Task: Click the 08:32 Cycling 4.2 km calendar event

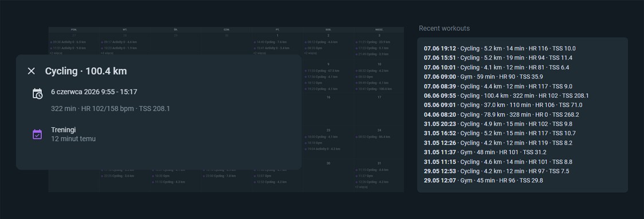Action: pyautogui.click(x=372, y=71)
